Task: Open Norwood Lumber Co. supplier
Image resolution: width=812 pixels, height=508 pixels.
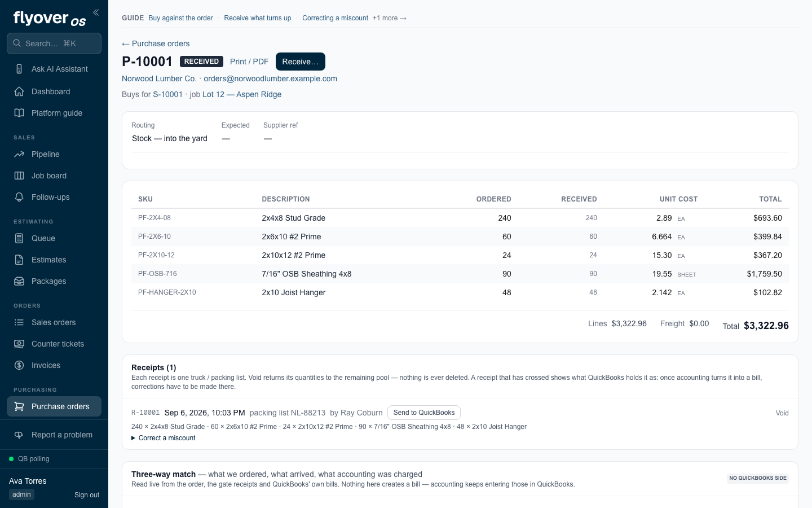Action: click(x=159, y=78)
